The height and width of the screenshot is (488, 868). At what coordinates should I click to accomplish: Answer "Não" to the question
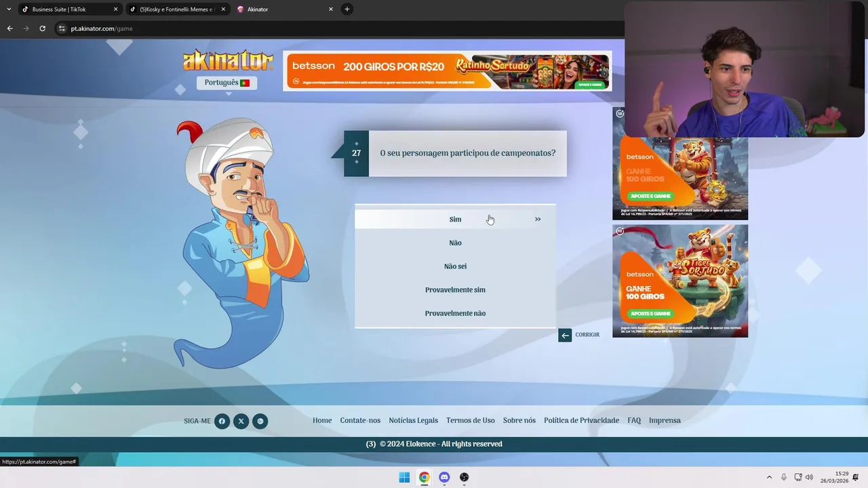(x=455, y=243)
